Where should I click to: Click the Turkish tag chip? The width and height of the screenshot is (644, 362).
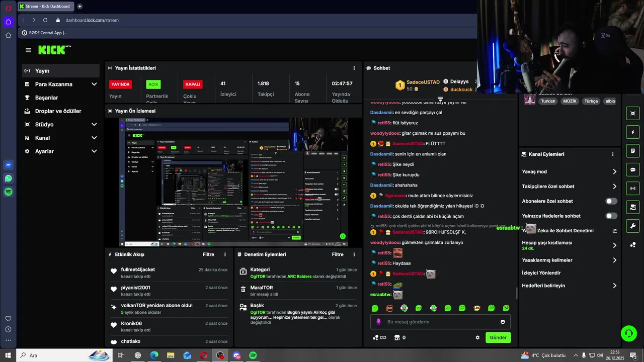[548, 101]
